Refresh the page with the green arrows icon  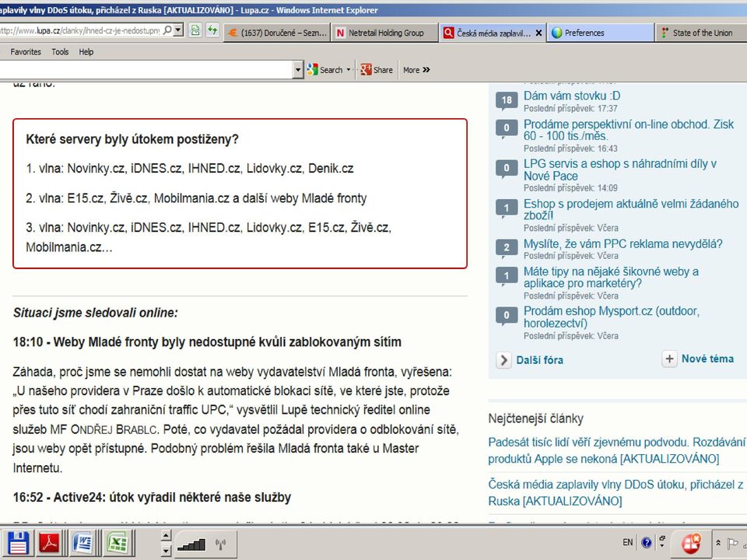(x=212, y=31)
